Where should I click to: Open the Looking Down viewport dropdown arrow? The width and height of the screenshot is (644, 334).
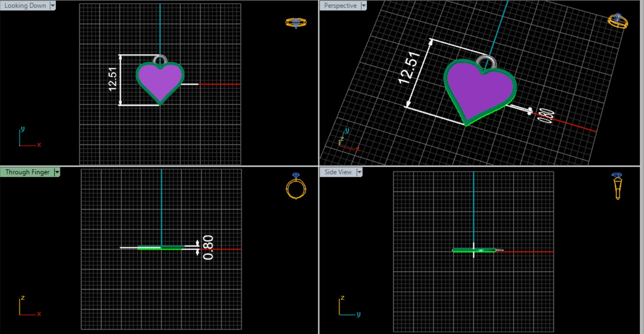(53, 6)
